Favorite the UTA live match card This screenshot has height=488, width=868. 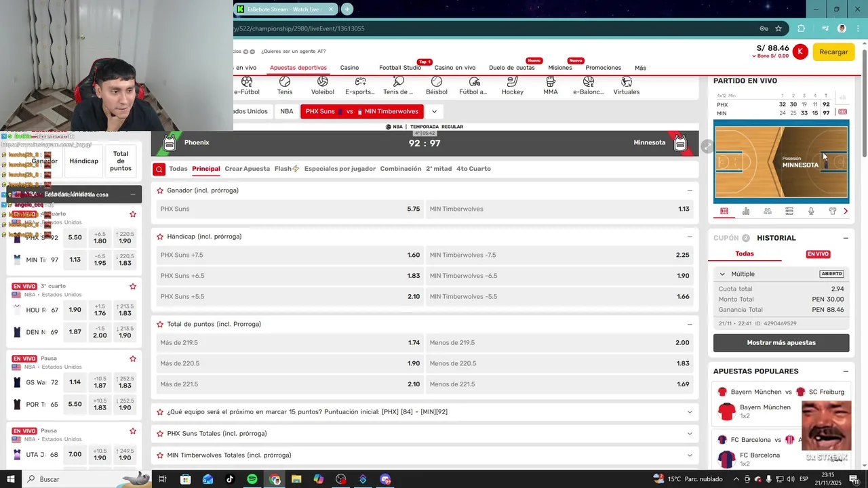click(x=133, y=431)
